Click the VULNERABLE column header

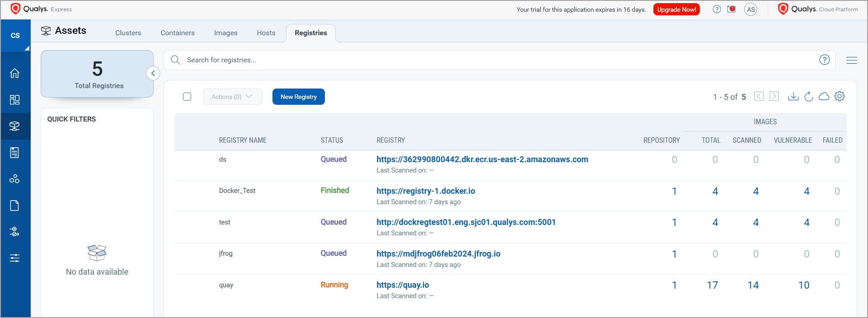click(x=793, y=140)
